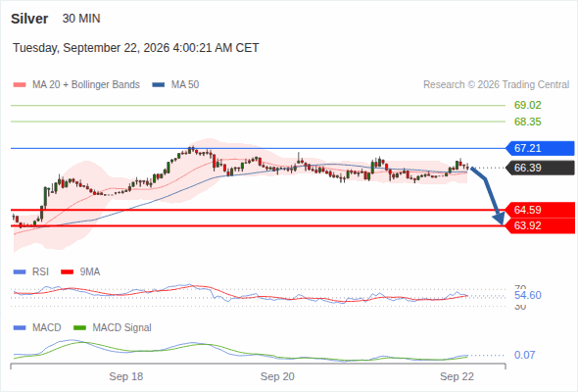578x392 pixels.
Task: Click the Sep 20 date axis label
Action: point(277,376)
